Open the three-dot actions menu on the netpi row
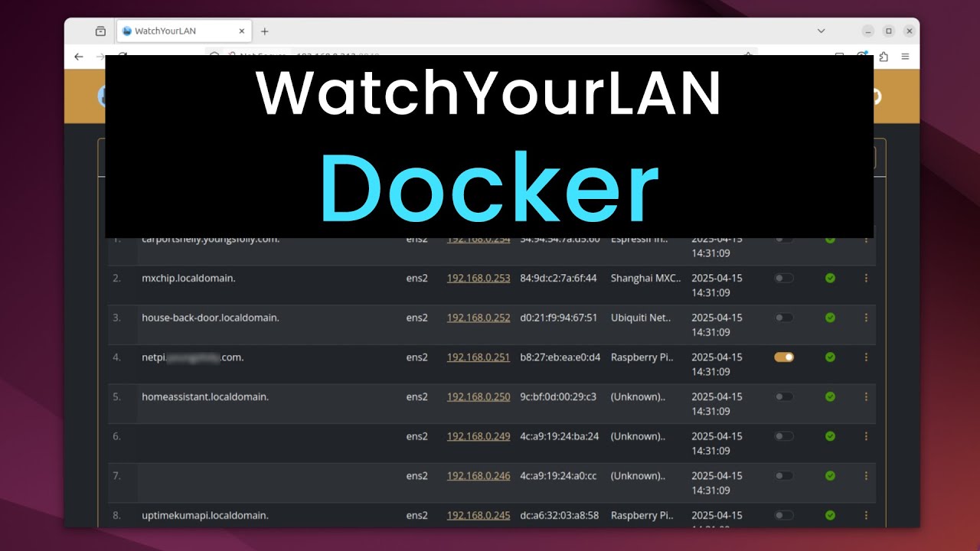 click(x=866, y=357)
